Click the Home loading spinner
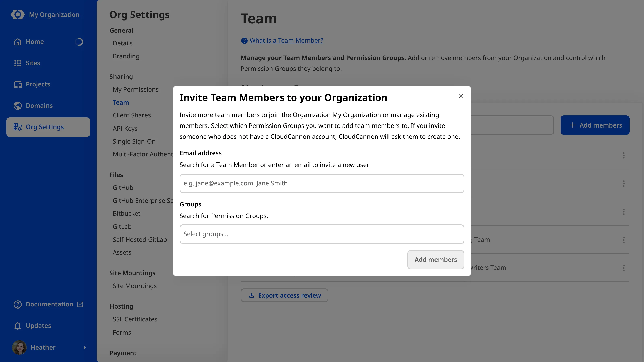The width and height of the screenshot is (644, 362). [79, 42]
